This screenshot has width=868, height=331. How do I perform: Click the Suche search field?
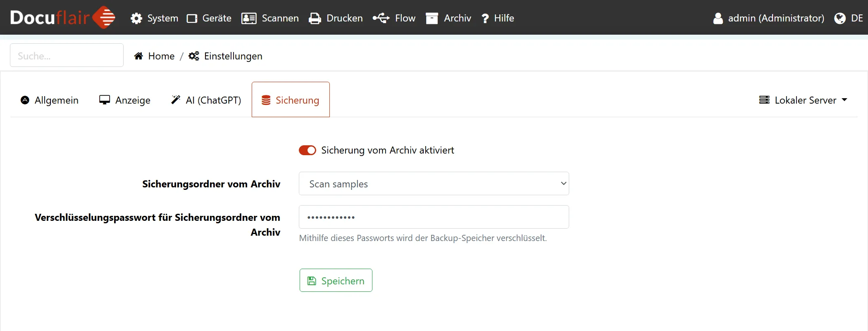click(x=67, y=55)
